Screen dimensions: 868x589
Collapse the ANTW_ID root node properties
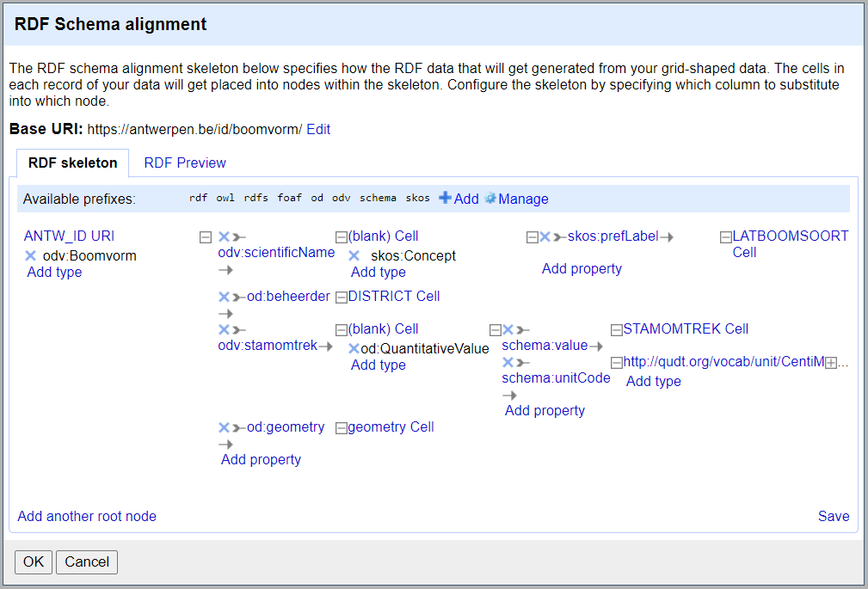pyautogui.click(x=205, y=236)
